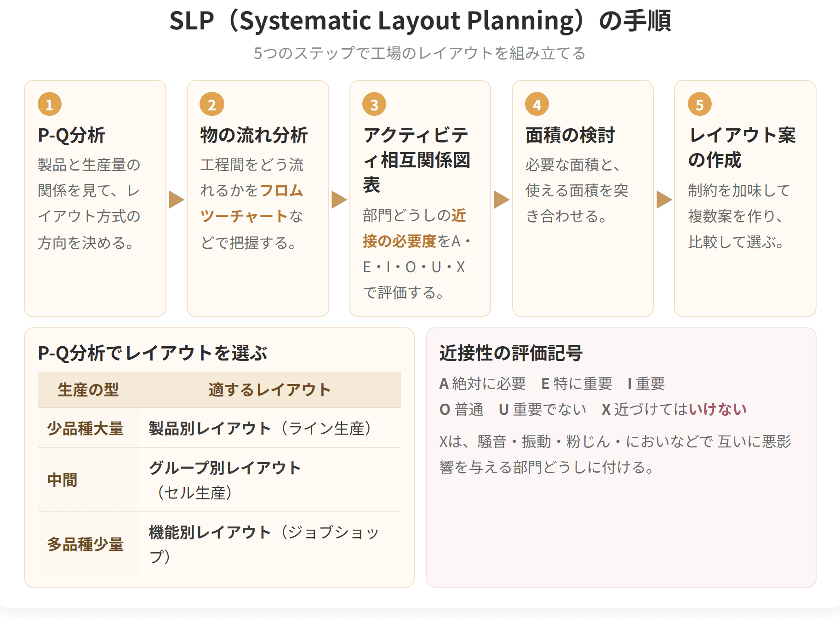Click the step 4 number badge

coord(537,104)
